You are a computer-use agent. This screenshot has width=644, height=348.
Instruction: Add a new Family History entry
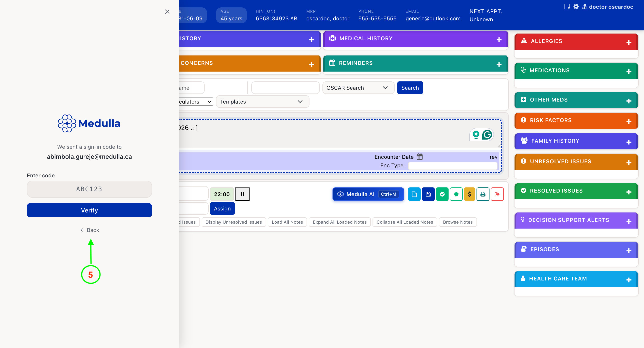(x=629, y=142)
